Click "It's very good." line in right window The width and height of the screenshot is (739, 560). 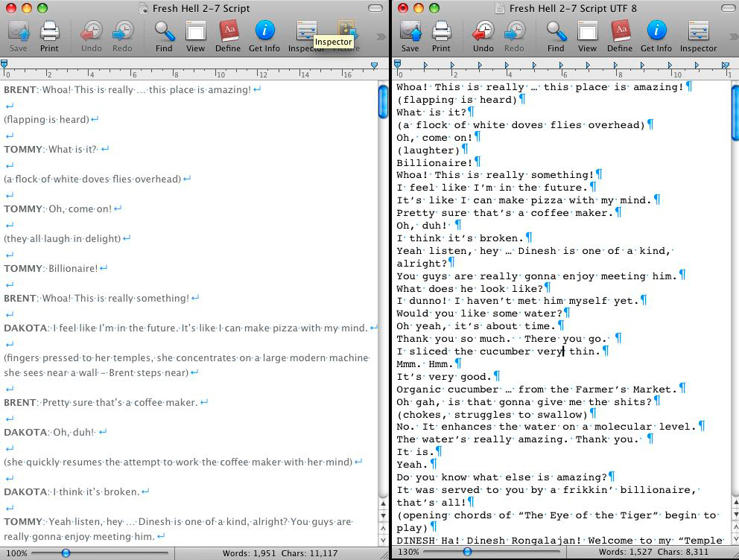(x=444, y=377)
